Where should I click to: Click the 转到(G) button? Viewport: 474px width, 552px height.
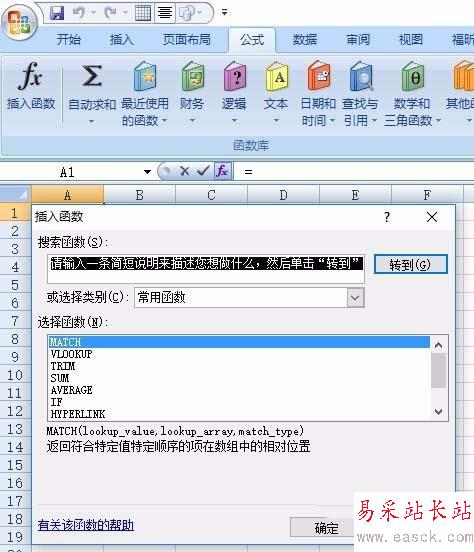[411, 264]
